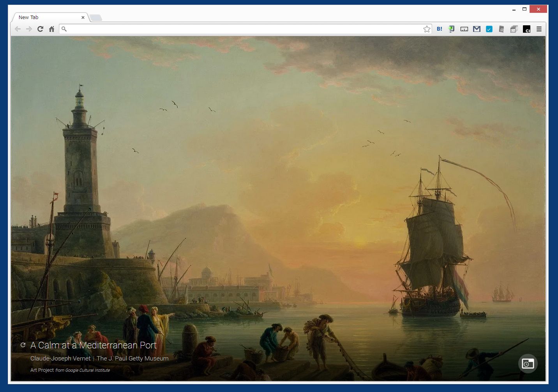Click the black CI extension icon
This screenshot has height=392, width=558.
click(x=526, y=29)
